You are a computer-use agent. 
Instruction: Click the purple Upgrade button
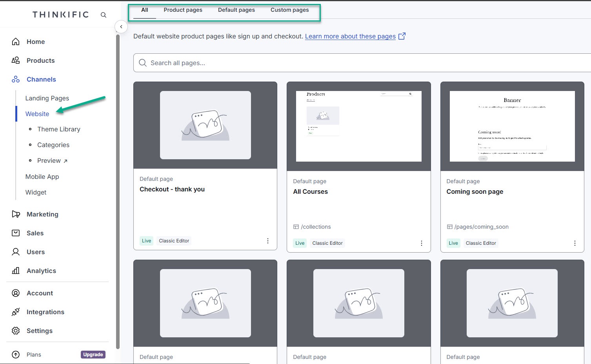click(x=93, y=355)
